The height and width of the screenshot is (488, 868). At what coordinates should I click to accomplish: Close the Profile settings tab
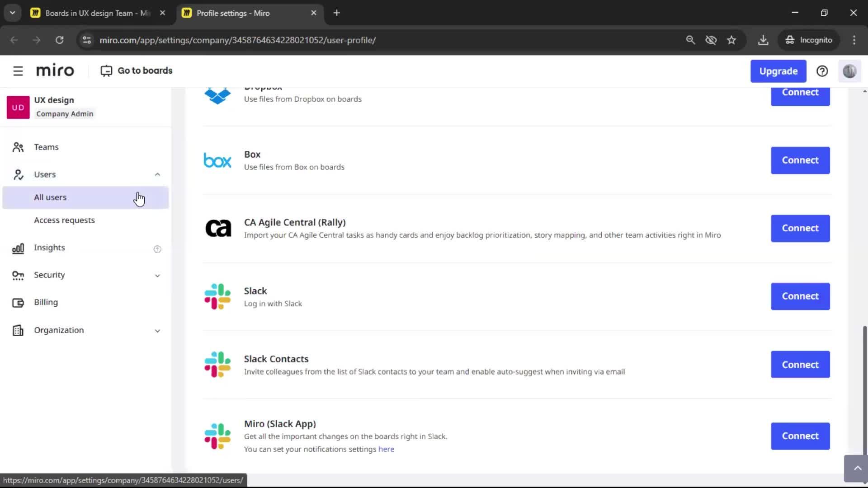coord(314,13)
